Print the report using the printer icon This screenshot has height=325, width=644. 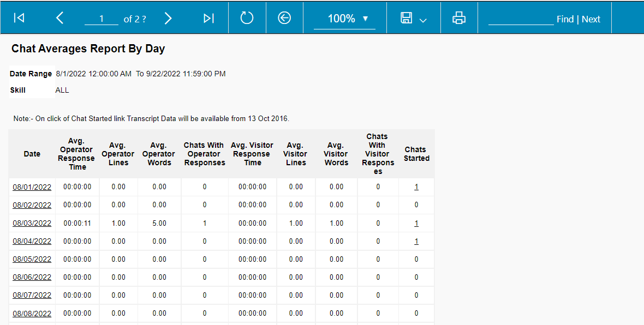click(x=459, y=18)
